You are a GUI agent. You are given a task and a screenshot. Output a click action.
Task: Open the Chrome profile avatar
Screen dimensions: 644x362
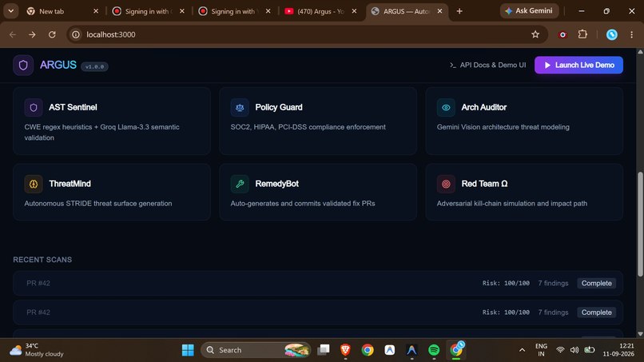pyautogui.click(x=611, y=35)
